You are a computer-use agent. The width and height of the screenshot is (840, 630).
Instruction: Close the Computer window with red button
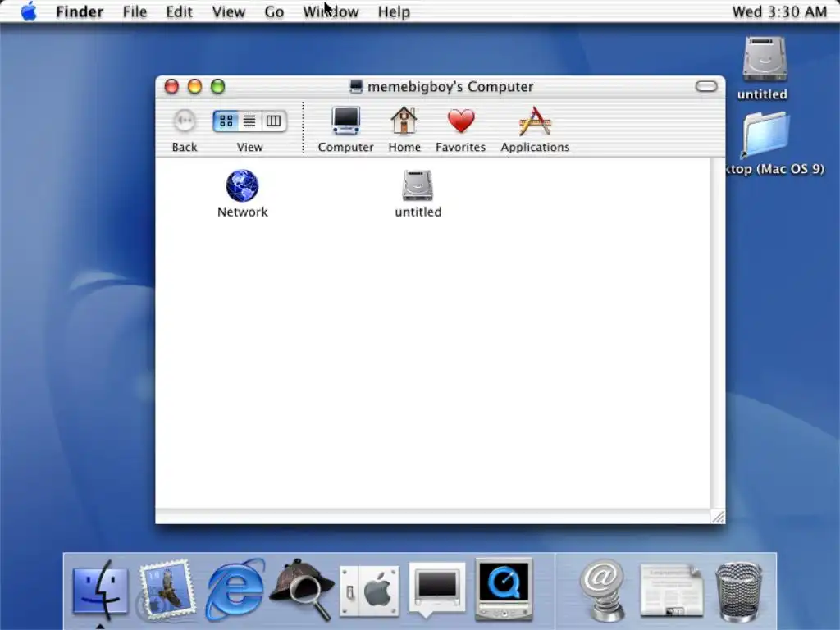point(171,86)
